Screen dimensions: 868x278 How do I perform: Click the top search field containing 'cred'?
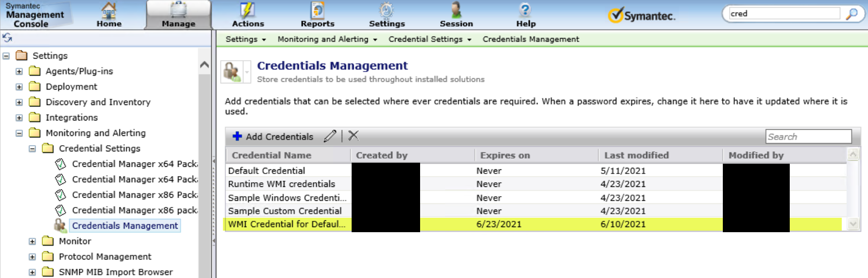click(x=784, y=14)
